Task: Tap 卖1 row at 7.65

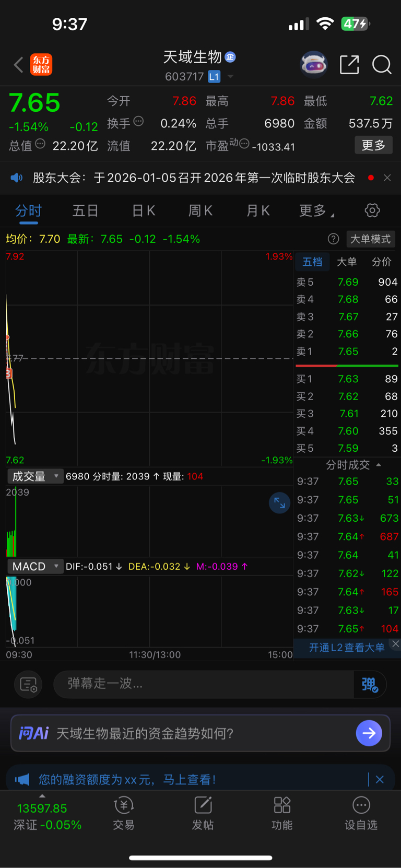Action: tap(347, 351)
